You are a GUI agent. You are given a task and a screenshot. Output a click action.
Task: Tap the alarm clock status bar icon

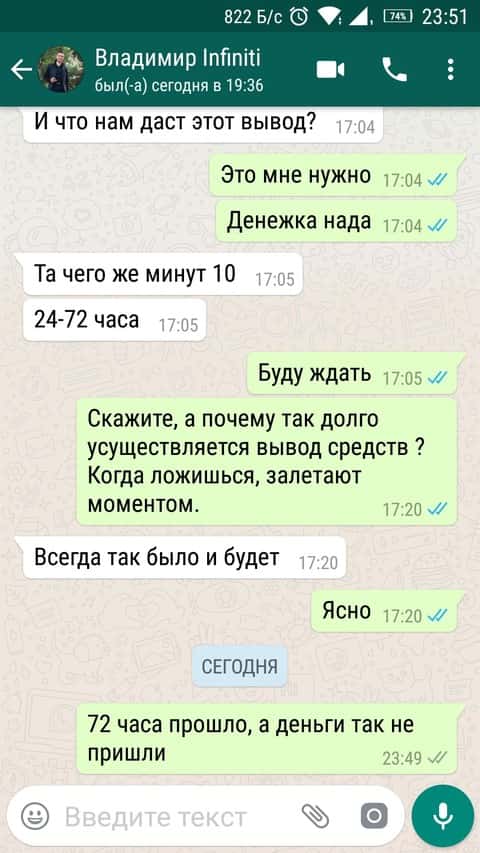coord(299,16)
